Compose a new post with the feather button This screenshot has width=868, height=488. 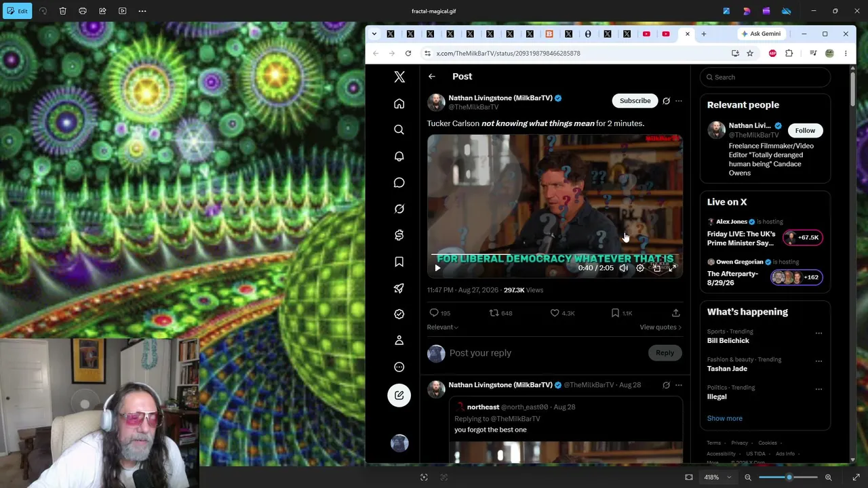(399, 395)
